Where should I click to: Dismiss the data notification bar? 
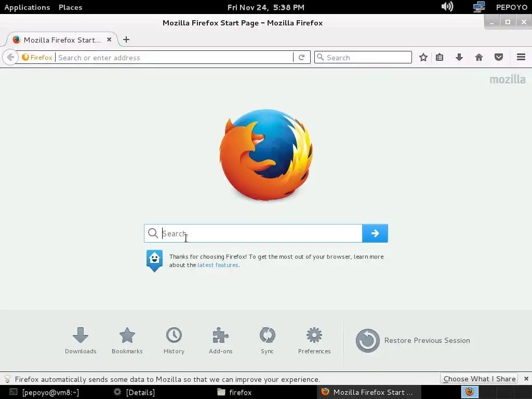tap(526, 379)
